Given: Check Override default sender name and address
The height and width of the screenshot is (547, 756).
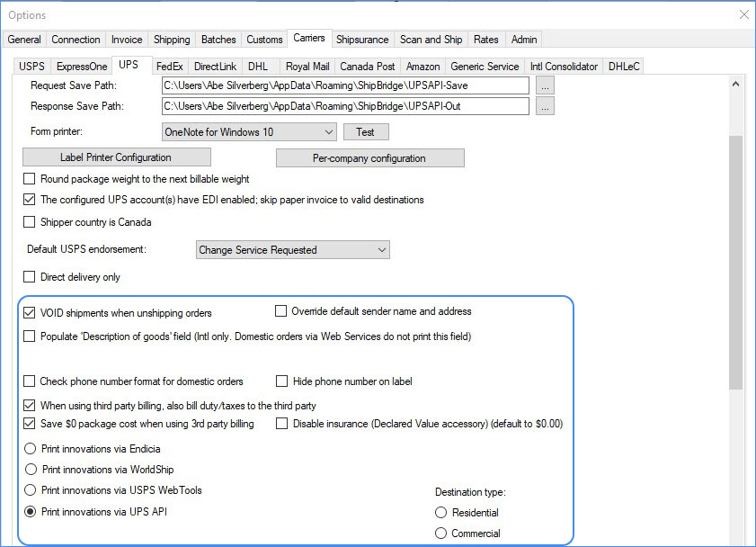Looking at the screenshot, I should pos(280,311).
